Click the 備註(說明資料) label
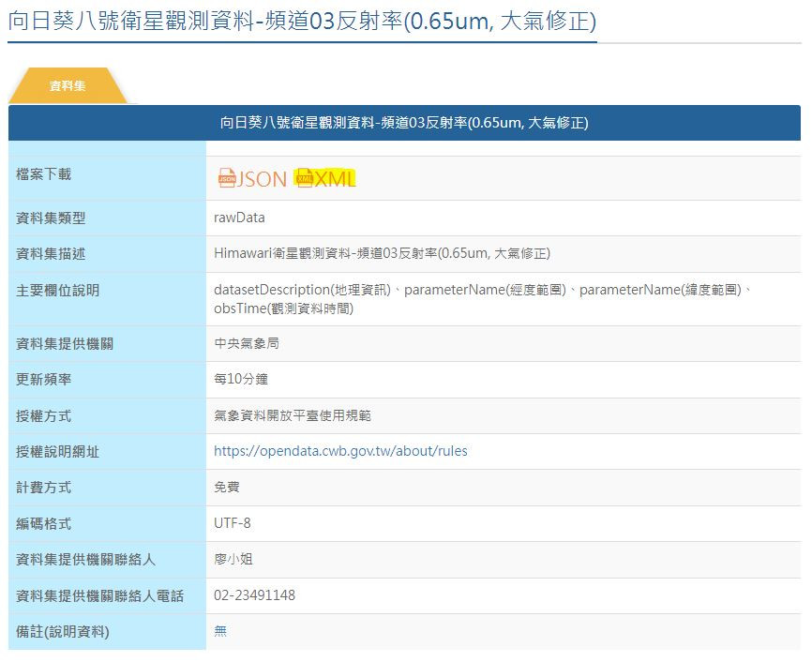 pos(63,632)
